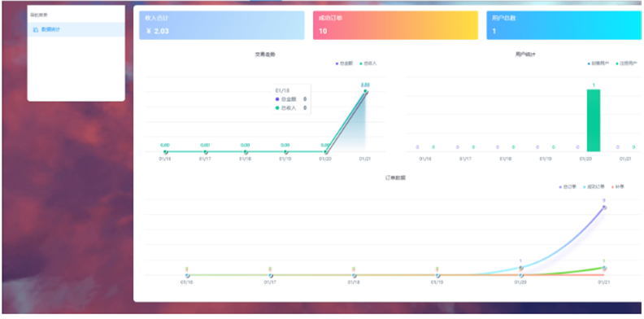
Task: Toggle the blue legend entry in 用户统计 chart
Action: click(x=598, y=63)
